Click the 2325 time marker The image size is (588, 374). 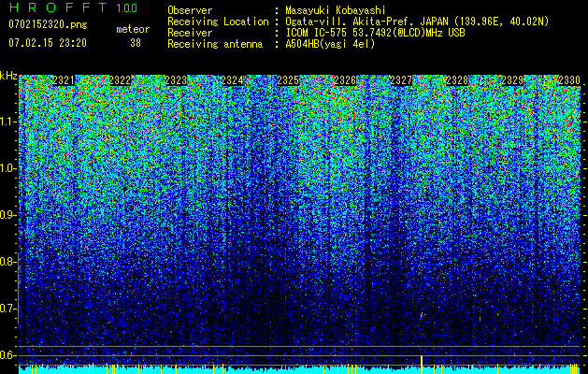pyautogui.click(x=288, y=80)
